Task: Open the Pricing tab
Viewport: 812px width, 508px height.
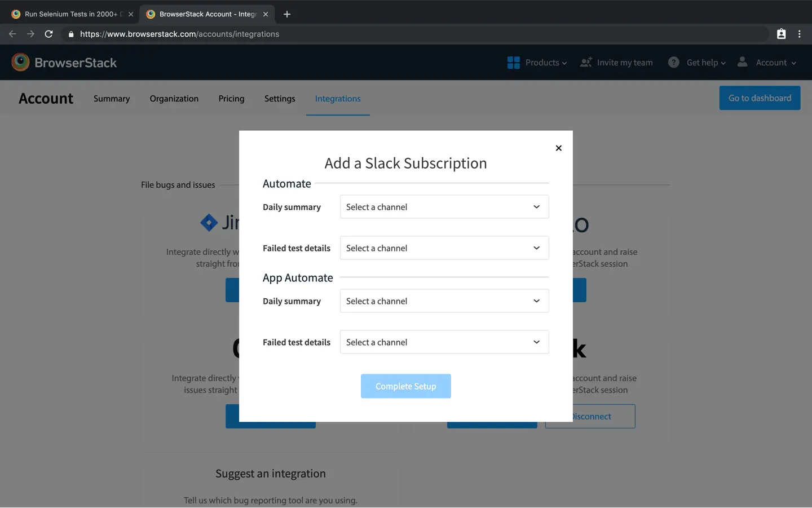Action: click(x=231, y=99)
